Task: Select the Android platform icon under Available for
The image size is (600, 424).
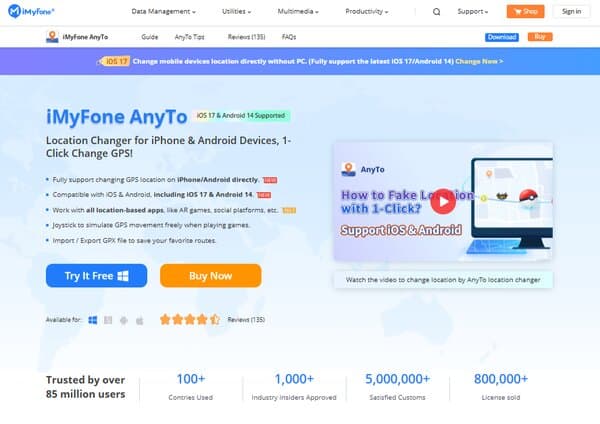Action: click(x=124, y=320)
